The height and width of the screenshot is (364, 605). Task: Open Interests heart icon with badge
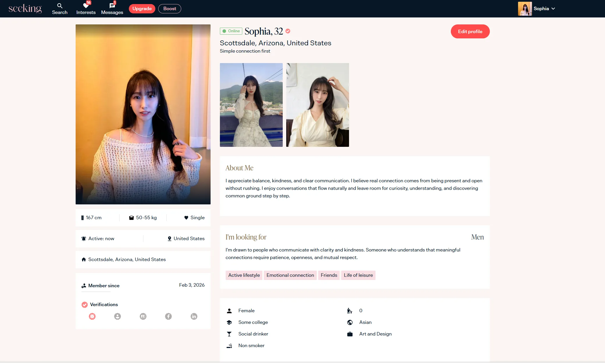point(86,6)
